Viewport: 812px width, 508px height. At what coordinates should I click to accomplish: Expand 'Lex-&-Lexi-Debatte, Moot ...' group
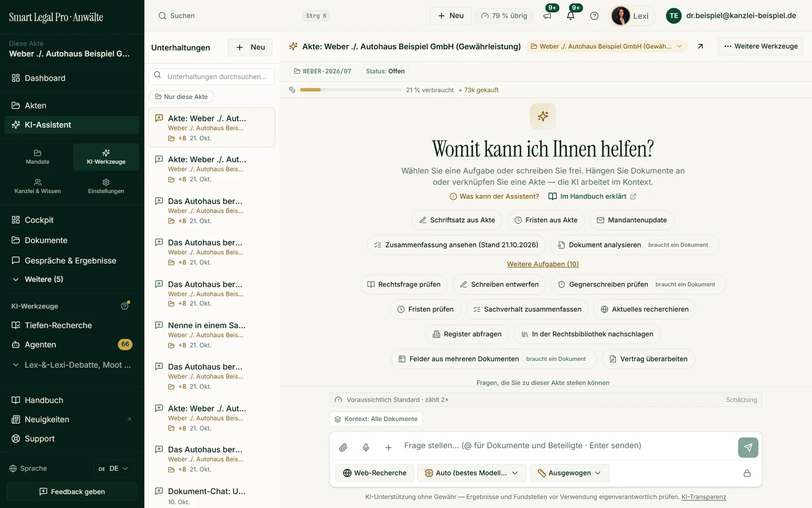(x=72, y=365)
